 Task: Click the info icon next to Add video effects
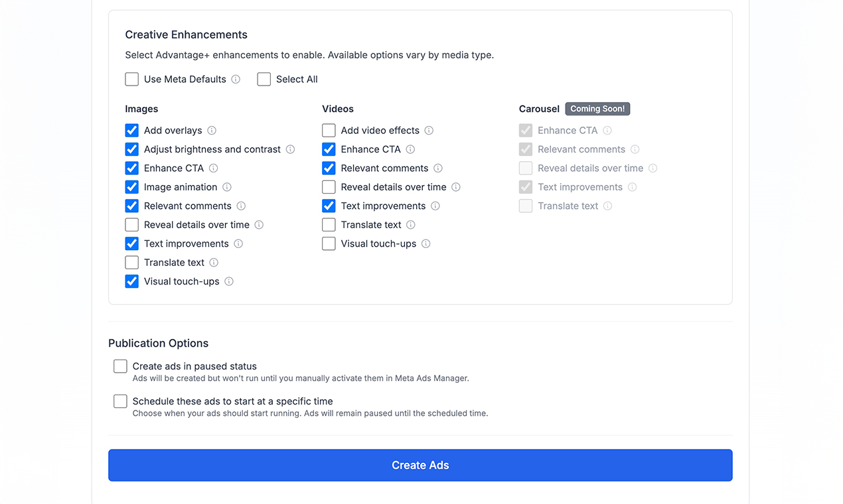click(x=428, y=131)
